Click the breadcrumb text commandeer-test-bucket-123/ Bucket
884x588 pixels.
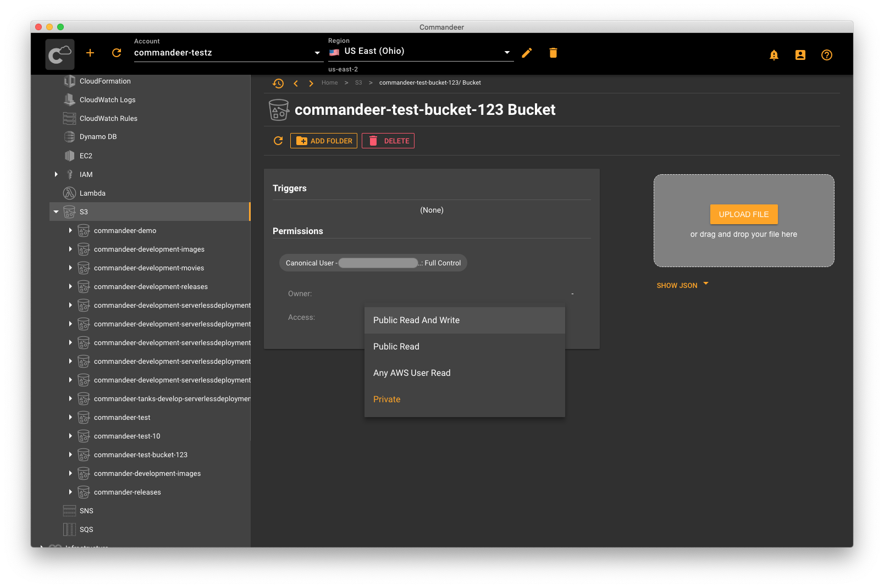[430, 83]
